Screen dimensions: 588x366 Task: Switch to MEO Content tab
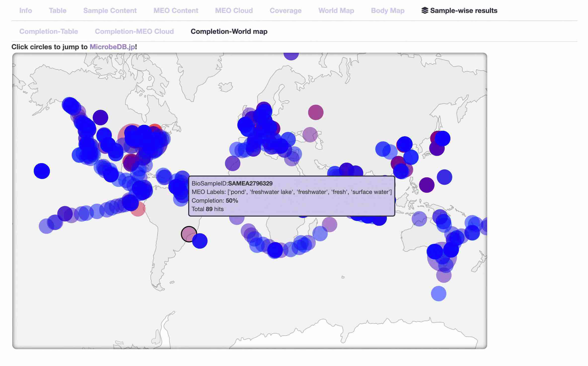coord(176,10)
